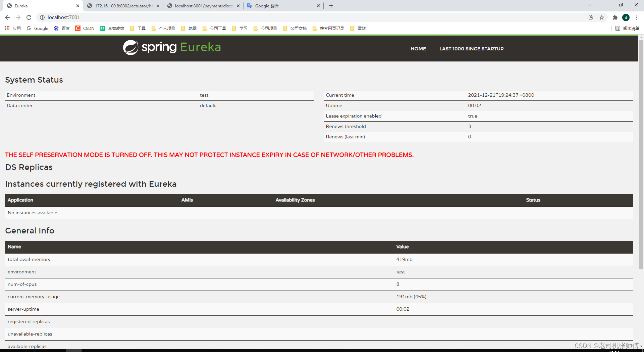Image resolution: width=644 pixels, height=352 pixels.
Task: Open the profile avatar 'd'
Action: tap(626, 17)
